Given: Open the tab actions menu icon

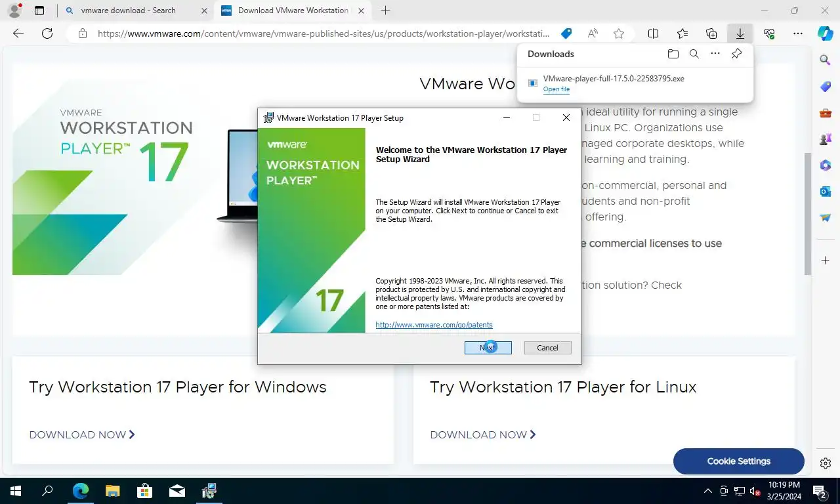Looking at the screenshot, I should [39, 10].
